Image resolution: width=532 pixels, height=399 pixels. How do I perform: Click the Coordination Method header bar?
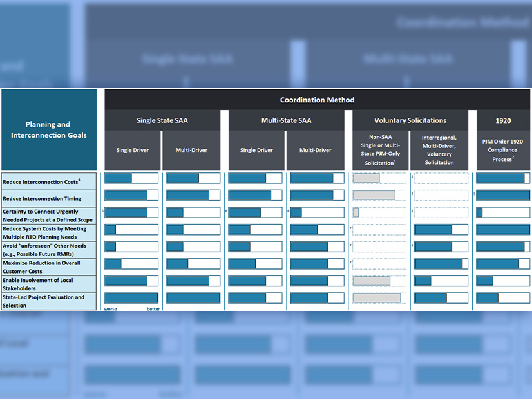click(317, 100)
